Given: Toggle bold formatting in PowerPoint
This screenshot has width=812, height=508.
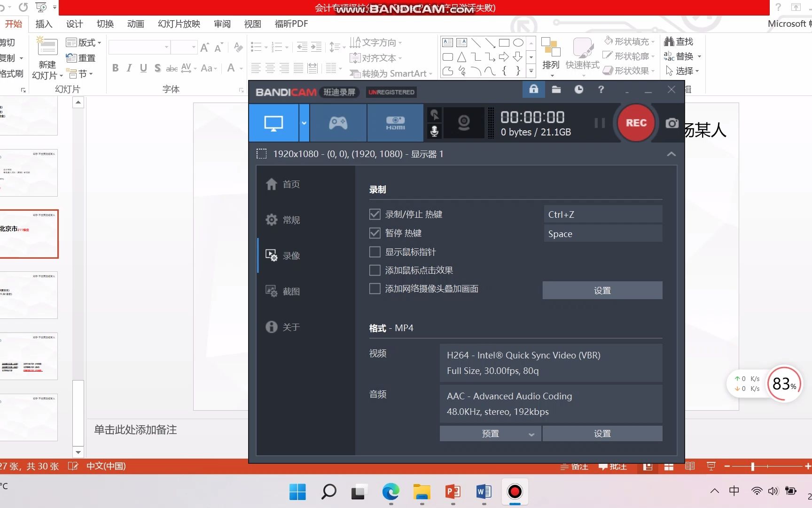Looking at the screenshot, I should pyautogui.click(x=115, y=68).
